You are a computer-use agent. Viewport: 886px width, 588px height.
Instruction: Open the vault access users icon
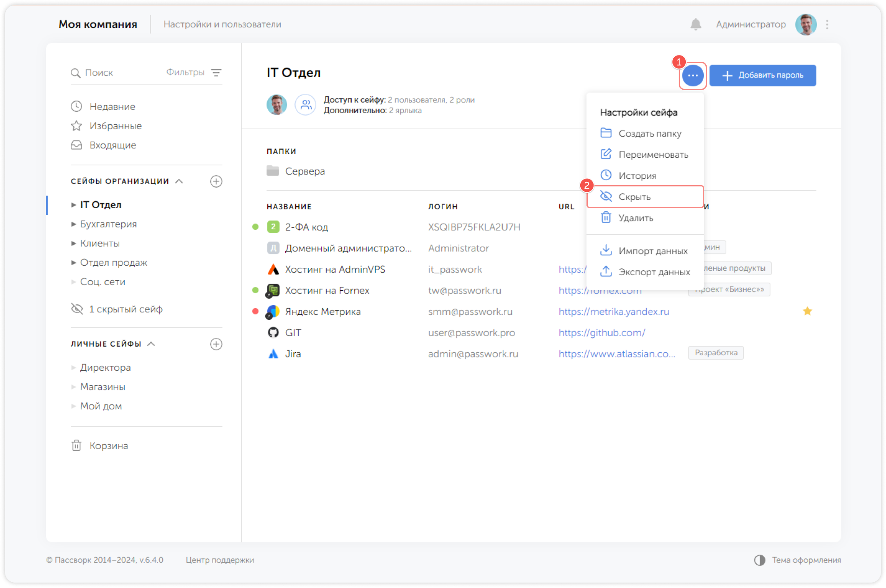[x=306, y=105]
